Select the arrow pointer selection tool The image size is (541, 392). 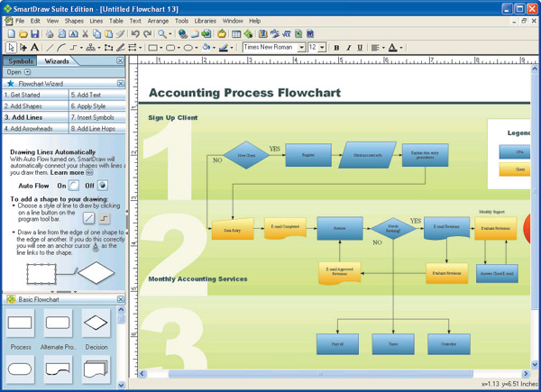pos(11,48)
